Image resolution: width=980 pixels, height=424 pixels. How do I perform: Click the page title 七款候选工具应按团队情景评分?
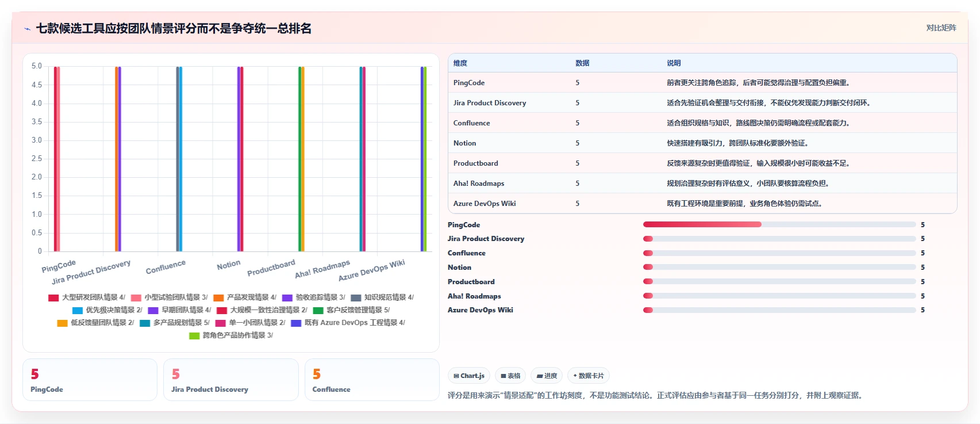point(174,29)
